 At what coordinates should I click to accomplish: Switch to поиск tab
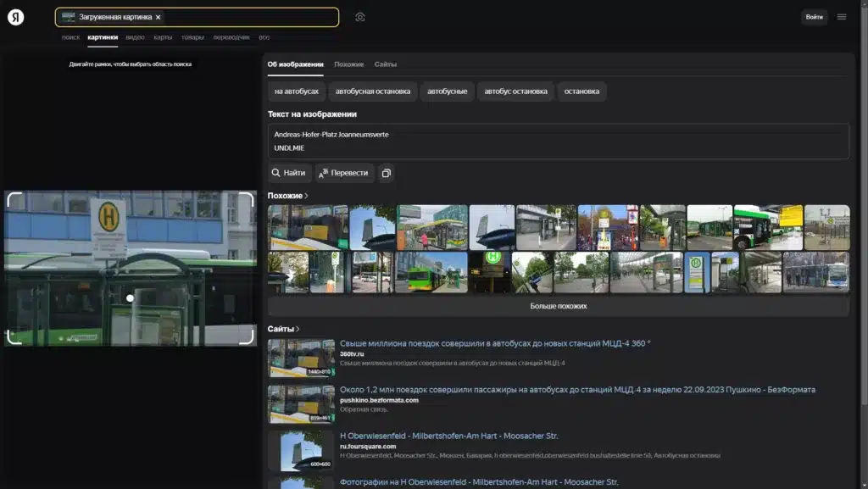[x=70, y=37]
